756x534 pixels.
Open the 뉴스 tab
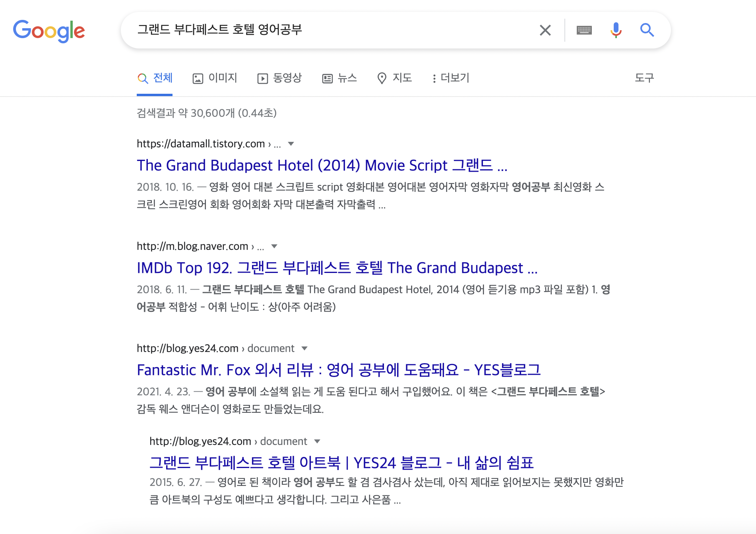coord(339,78)
